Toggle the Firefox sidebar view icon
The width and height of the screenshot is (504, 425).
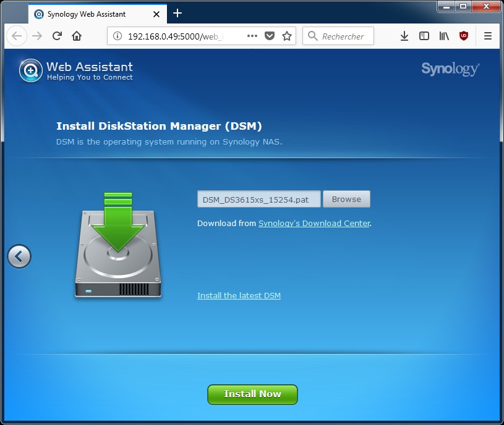(424, 36)
